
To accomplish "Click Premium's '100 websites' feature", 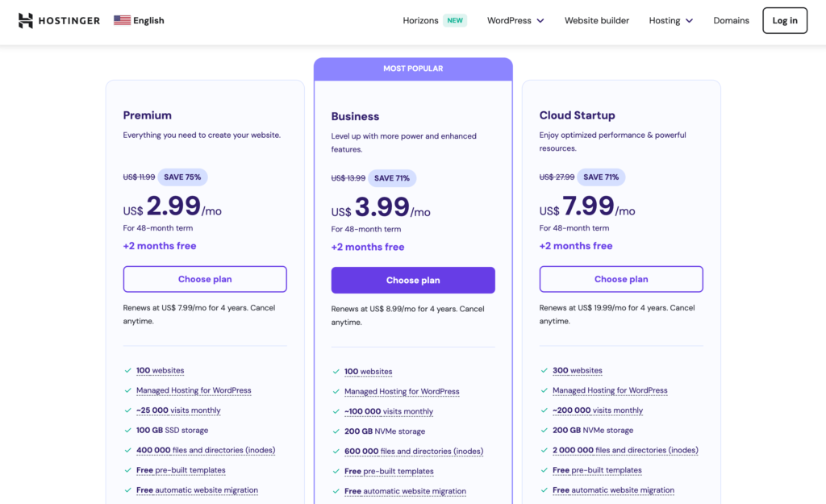I will [161, 370].
